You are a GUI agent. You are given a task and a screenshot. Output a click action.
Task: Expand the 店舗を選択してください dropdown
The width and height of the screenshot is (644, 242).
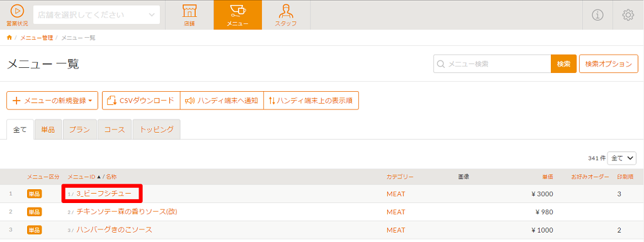[96, 14]
